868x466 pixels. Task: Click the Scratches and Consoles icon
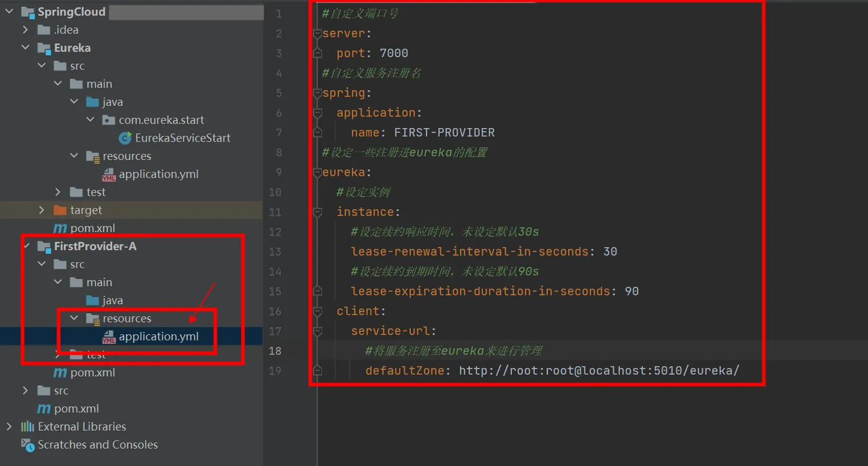click(28, 445)
